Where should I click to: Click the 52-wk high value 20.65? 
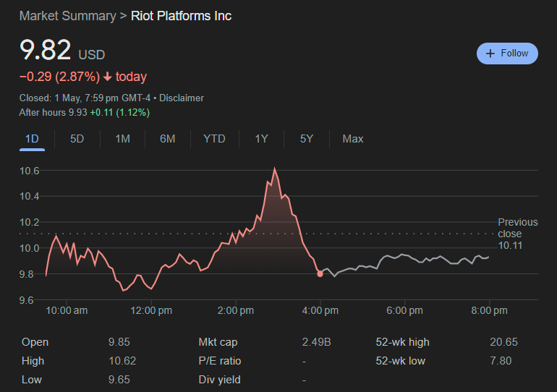click(503, 342)
